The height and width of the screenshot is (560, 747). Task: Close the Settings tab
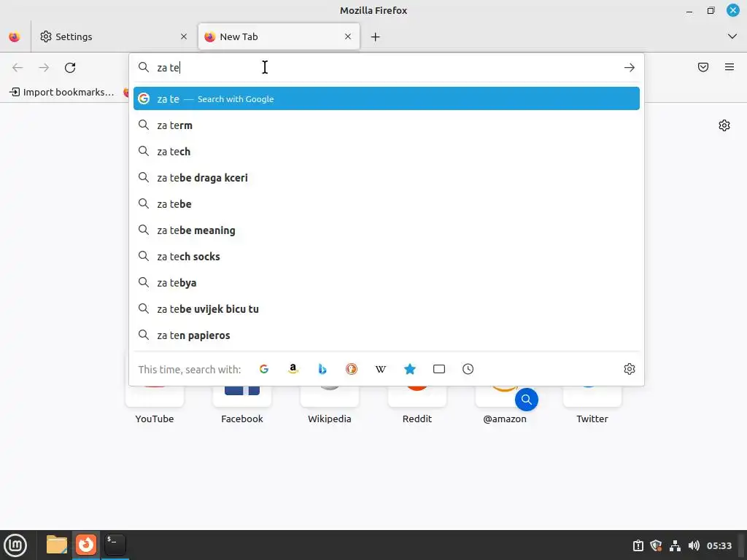coord(184,36)
